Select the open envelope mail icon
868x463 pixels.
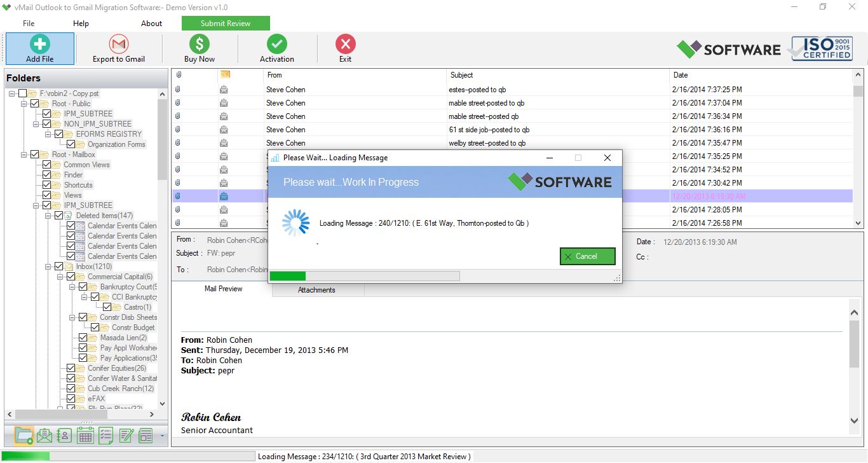44,436
